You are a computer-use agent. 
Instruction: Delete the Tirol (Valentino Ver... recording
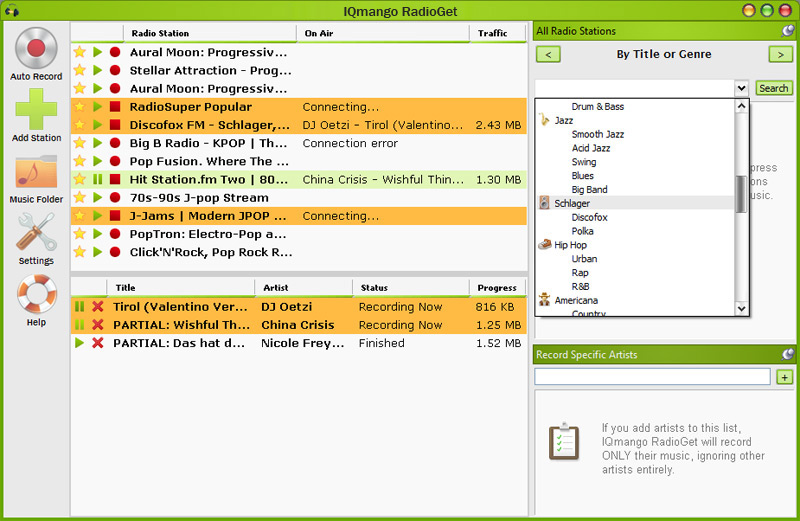[x=97, y=307]
